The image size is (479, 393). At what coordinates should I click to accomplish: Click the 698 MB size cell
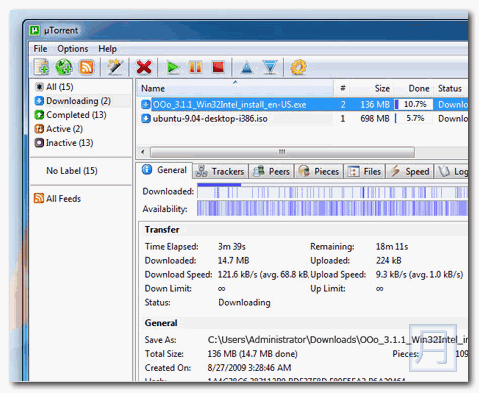pyautogui.click(x=375, y=118)
